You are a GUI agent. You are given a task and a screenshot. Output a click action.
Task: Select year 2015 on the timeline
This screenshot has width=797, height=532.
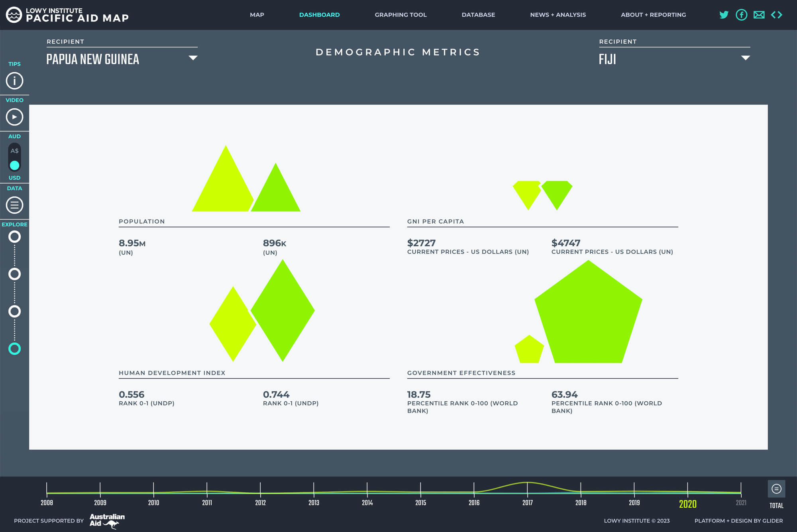[420, 503]
